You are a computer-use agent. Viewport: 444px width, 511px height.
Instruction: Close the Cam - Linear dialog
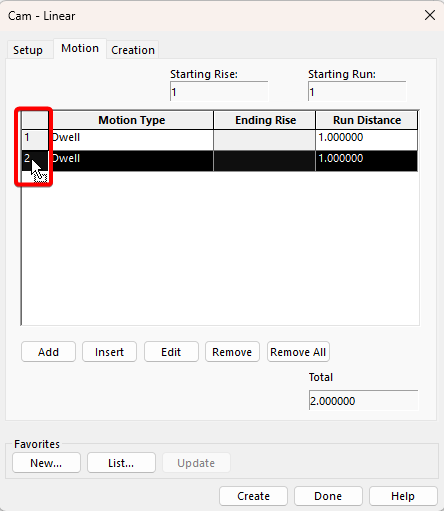[x=430, y=15]
